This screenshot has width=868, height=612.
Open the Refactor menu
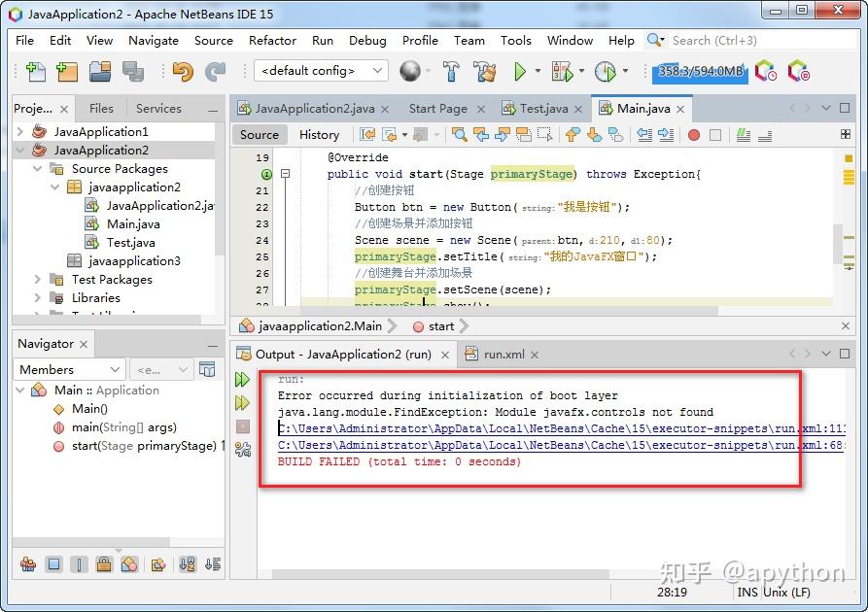pyautogui.click(x=272, y=41)
